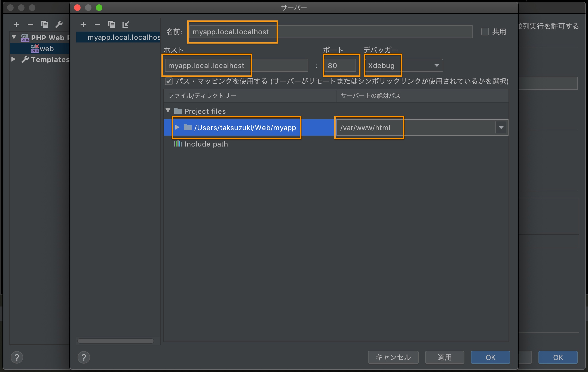
Task: Open the Xdebug debugger dropdown
Action: click(404, 66)
